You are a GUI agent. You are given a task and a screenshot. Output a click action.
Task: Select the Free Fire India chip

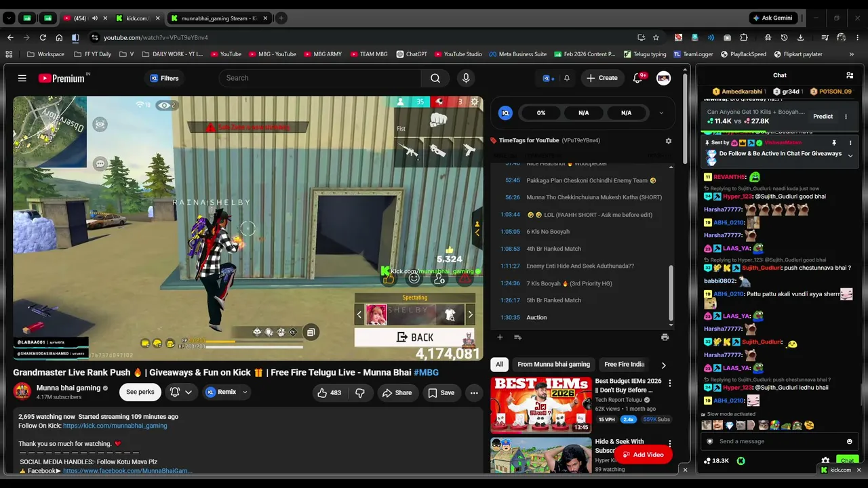pos(625,364)
